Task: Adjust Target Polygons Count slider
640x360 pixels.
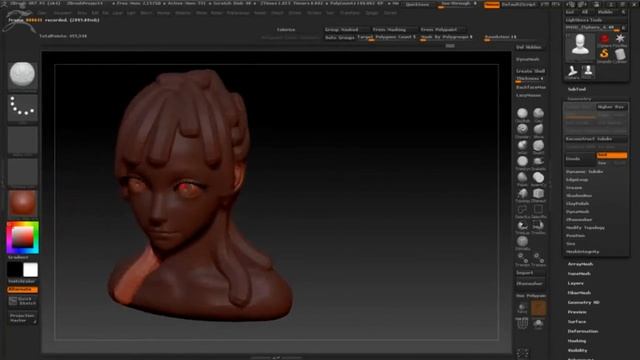Action: [x=387, y=38]
